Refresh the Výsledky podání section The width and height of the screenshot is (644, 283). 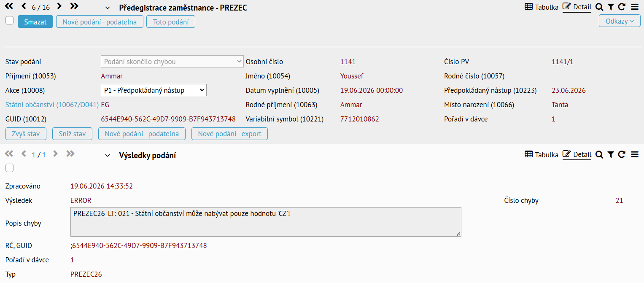tap(622, 155)
